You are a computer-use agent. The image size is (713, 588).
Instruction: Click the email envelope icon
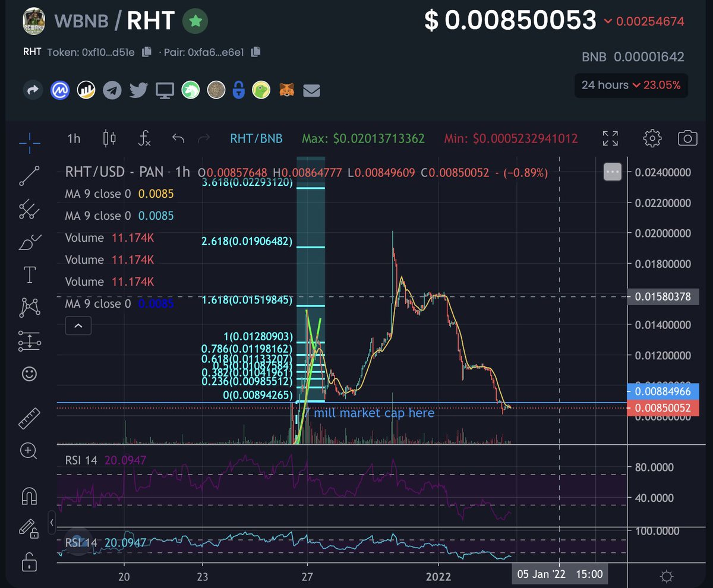click(311, 91)
